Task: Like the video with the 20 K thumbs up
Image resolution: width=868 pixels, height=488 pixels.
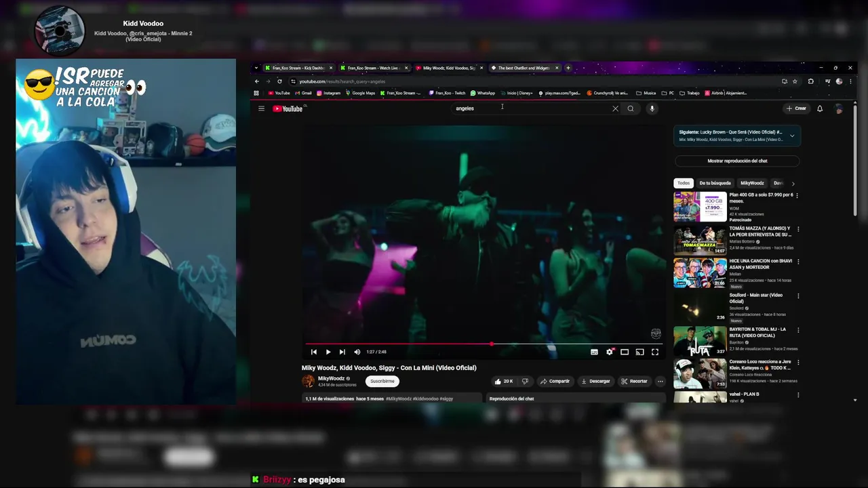Action: (x=504, y=381)
